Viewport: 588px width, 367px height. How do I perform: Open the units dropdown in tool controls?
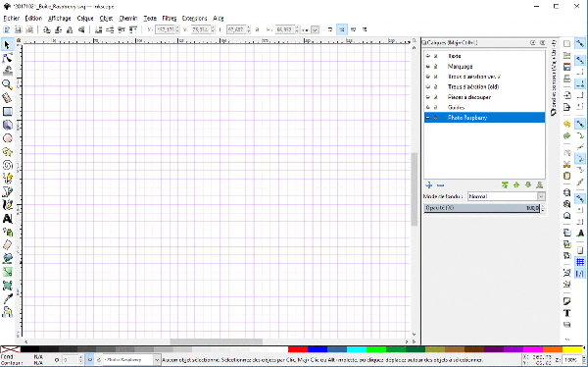(312, 29)
